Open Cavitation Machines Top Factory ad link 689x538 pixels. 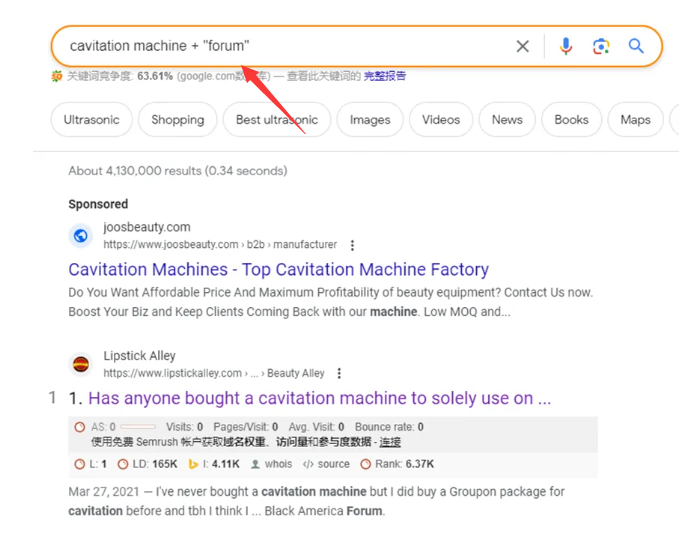(279, 269)
